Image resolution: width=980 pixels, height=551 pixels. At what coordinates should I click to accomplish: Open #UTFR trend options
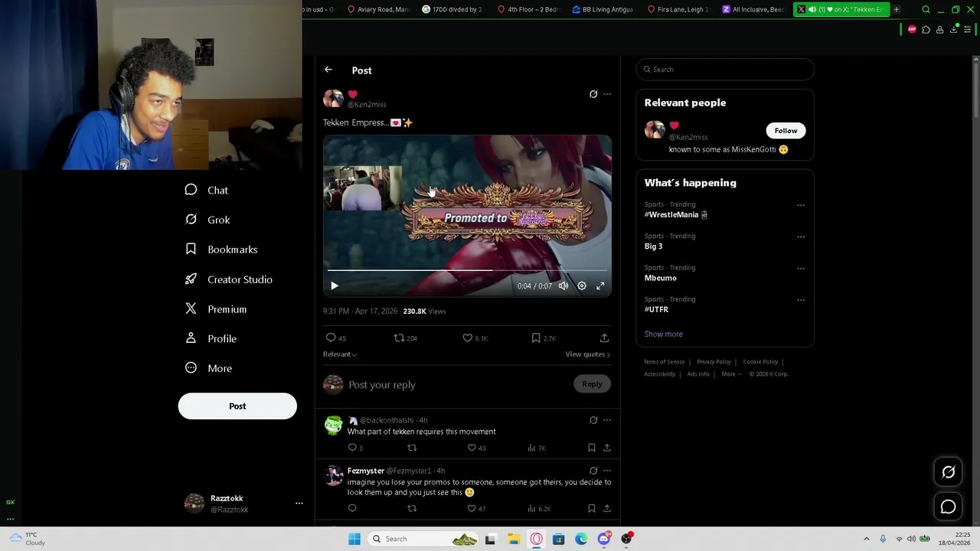[801, 300]
